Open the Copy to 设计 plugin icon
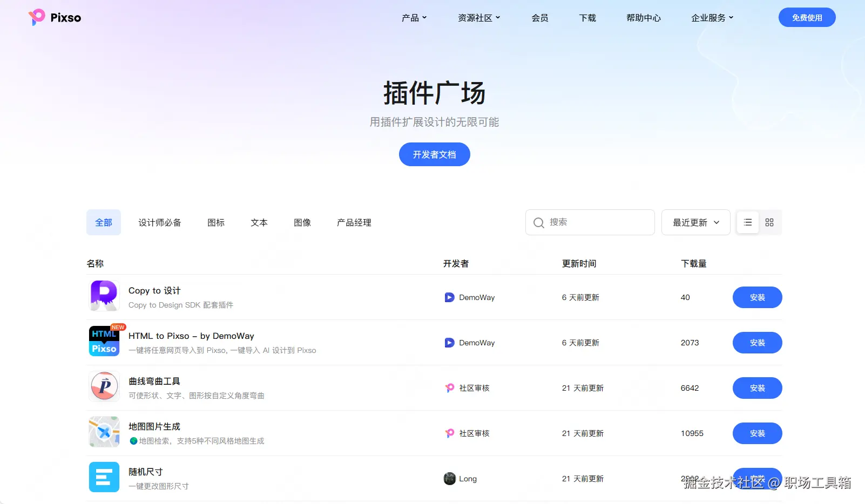Screen dimensions: 865x504 point(104,296)
